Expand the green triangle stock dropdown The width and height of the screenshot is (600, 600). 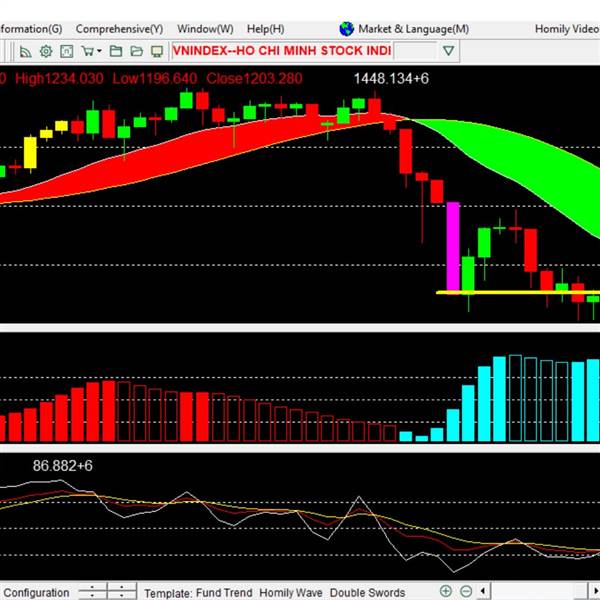click(448, 51)
